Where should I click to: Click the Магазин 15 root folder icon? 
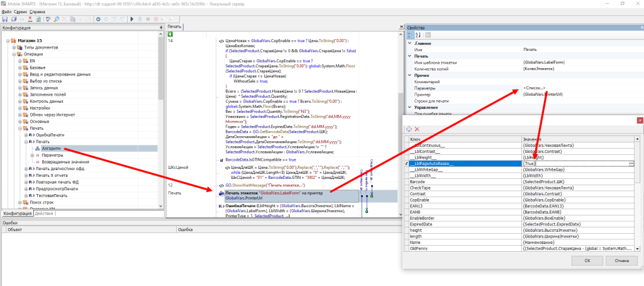pyautogui.click(x=14, y=41)
